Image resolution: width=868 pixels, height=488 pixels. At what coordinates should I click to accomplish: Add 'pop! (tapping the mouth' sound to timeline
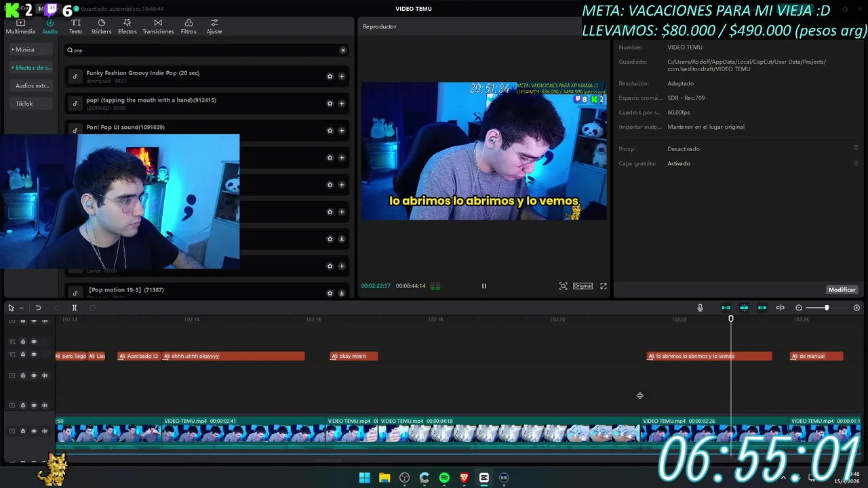coord(341,104)
